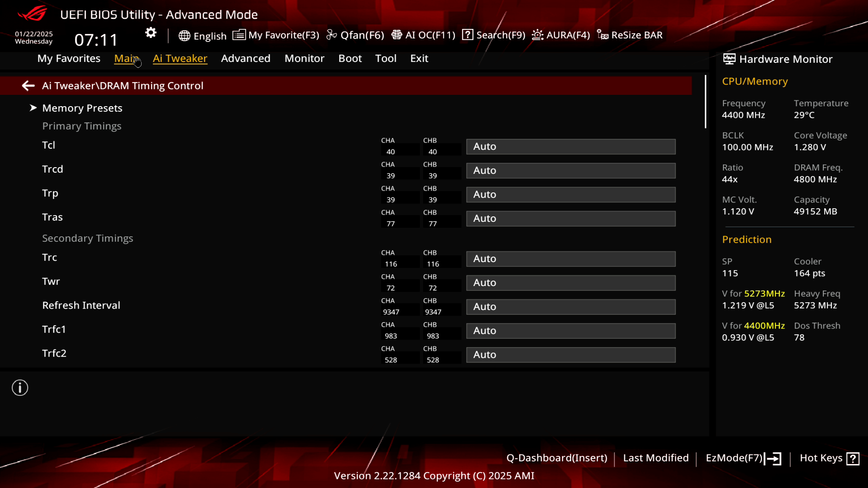
Task: Open Trcd timing Auto dropdown
Action: pos(571,170)
